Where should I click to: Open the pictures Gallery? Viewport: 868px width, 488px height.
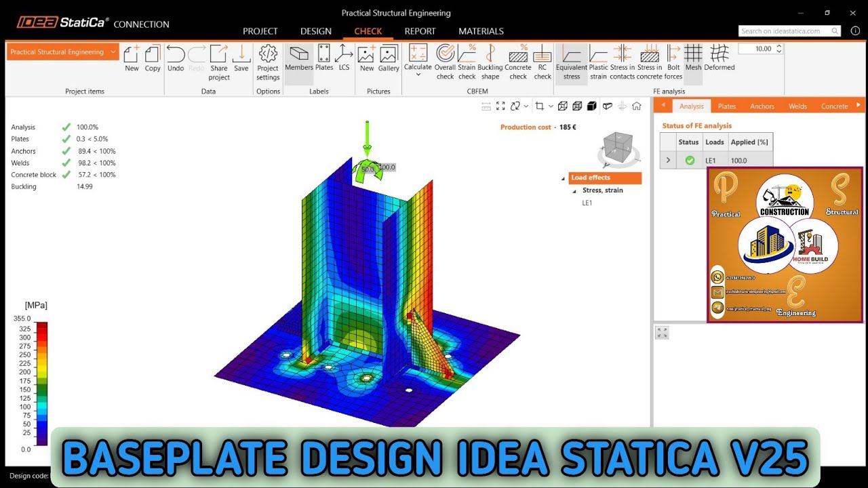389,58
